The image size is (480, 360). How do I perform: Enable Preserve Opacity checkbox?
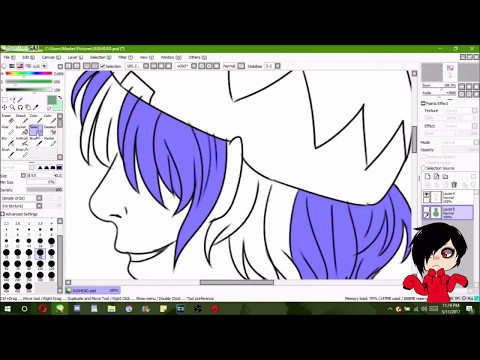(x=424, y=157)
